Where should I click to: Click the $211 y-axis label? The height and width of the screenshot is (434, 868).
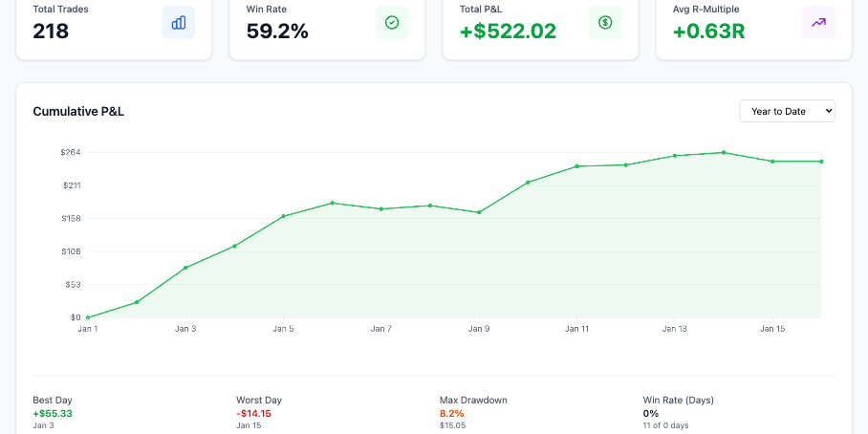click(x=71, y=185)
